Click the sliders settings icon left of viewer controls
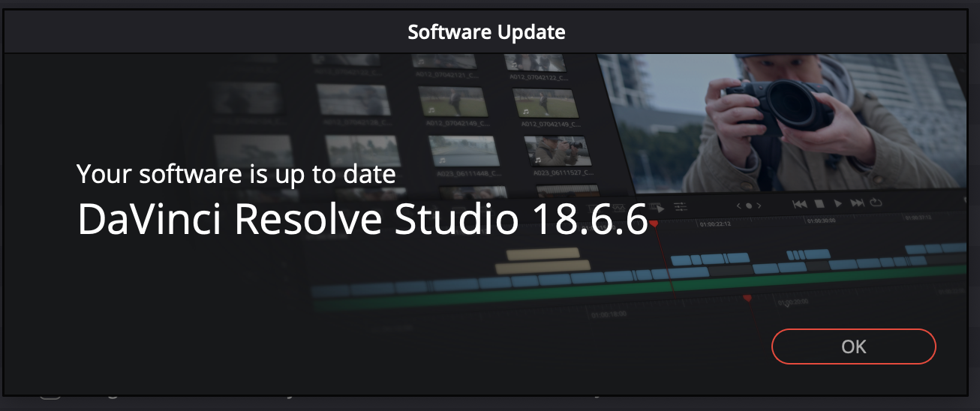The width and height of the screenshot is (980, 411). (680, 206)
